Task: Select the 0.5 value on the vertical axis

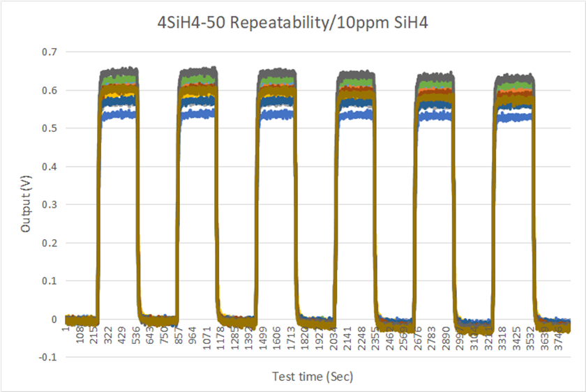Action: pos(50,128)
